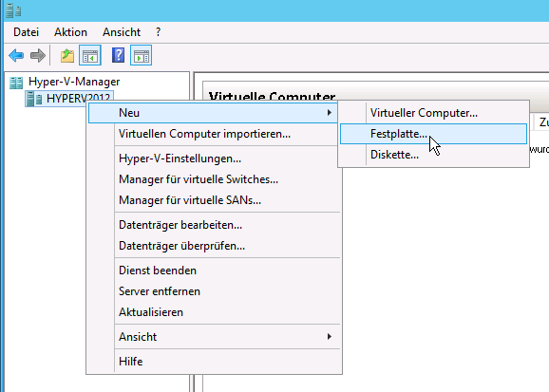
Task: Click the submenu arrow next to Neu
Action: 330,113
